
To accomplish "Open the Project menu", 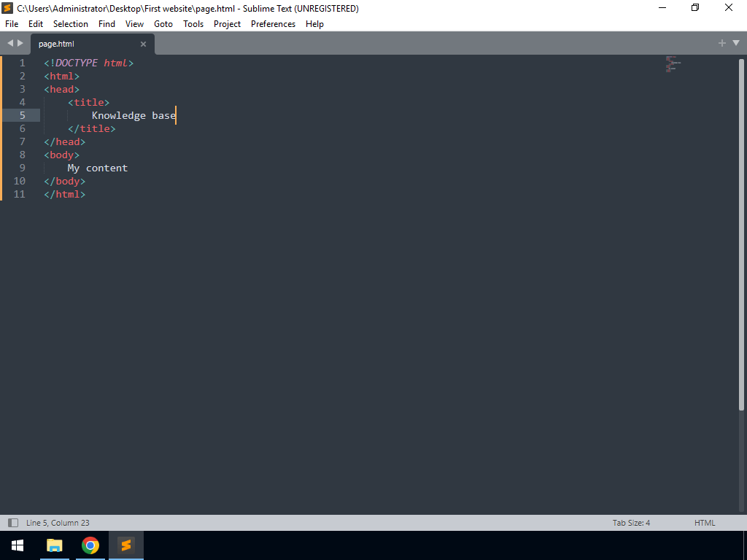I will 227,24.
